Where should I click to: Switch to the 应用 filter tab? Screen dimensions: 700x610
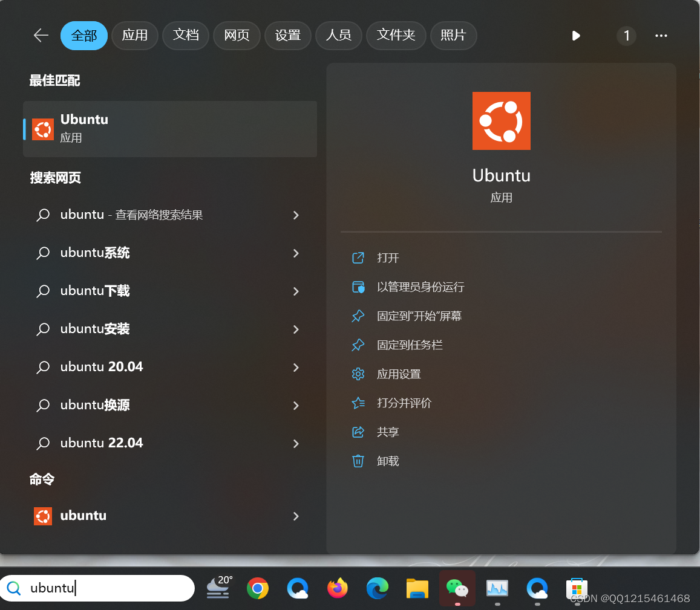135,35
